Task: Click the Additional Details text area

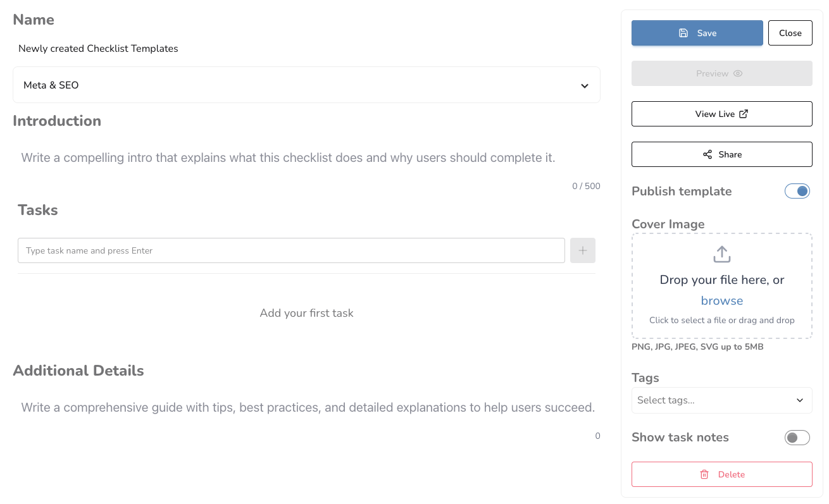Action: pos(306,407)
